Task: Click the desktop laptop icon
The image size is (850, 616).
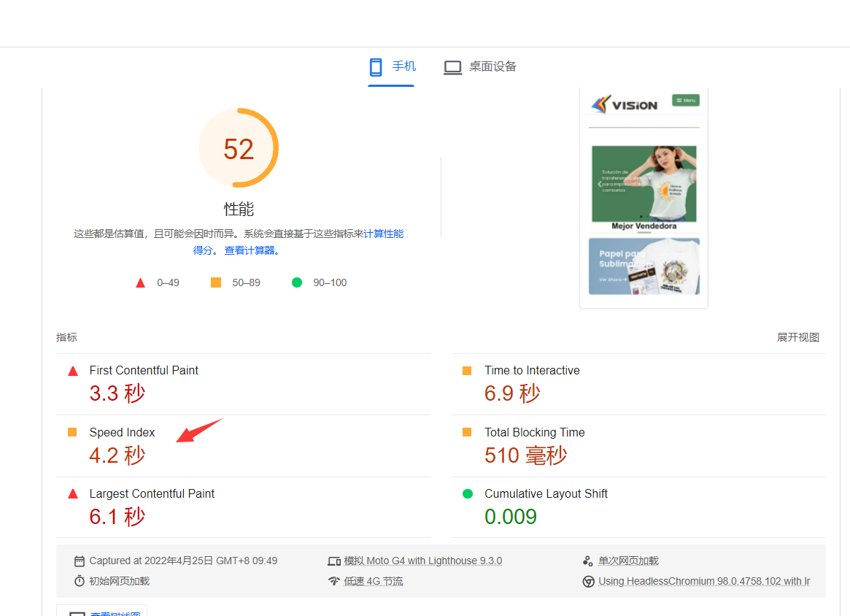Action: coord(452,67)
